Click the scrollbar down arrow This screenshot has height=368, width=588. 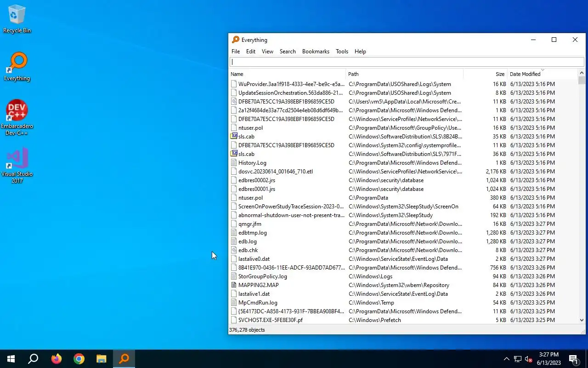[582, 320]
